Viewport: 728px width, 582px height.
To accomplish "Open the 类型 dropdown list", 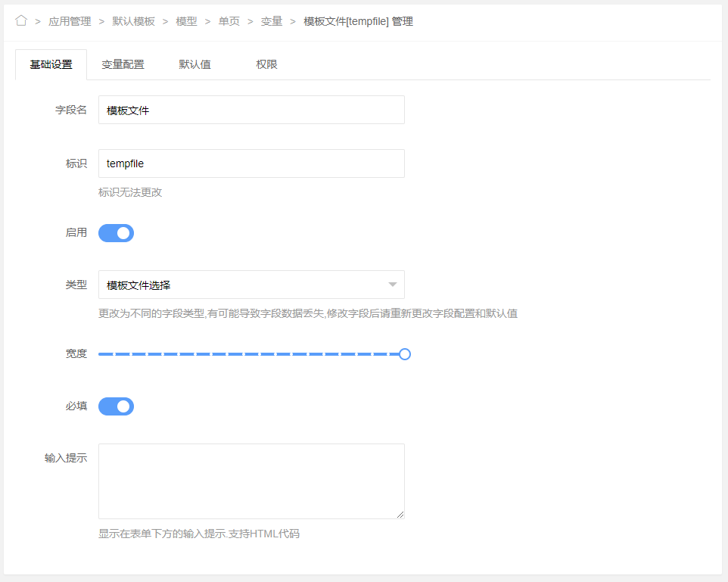I will coord(242,285).
